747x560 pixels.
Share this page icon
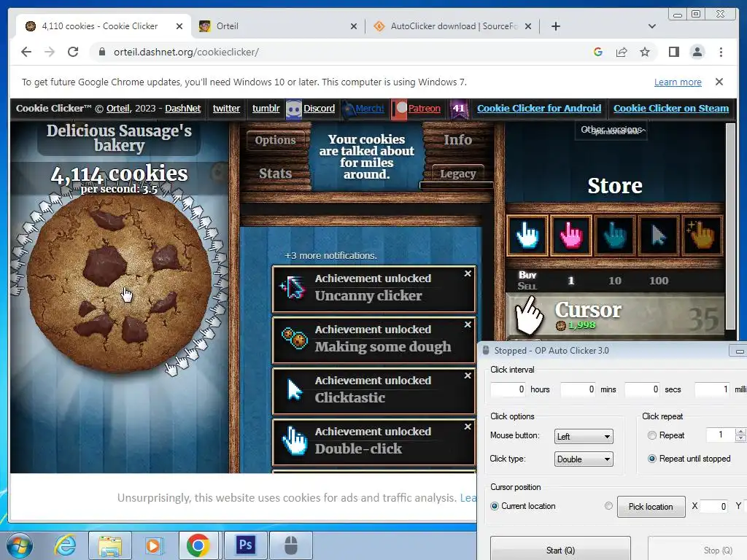coord(622,52)
